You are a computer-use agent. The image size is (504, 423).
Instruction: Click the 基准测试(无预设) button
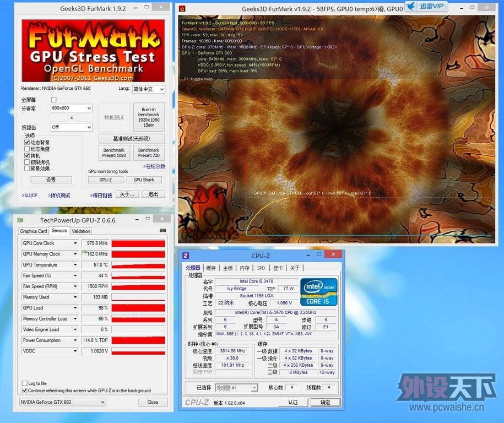[x=132, y=139]
